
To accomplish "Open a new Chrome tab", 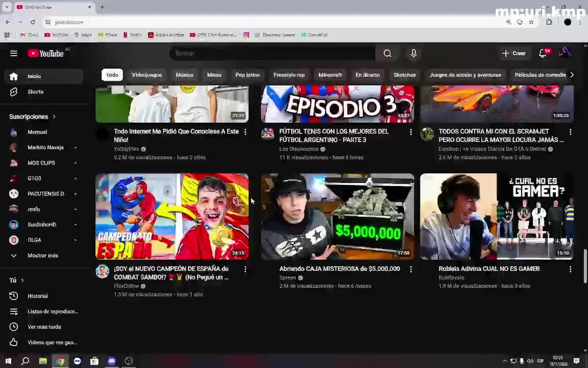I will 102,7.
